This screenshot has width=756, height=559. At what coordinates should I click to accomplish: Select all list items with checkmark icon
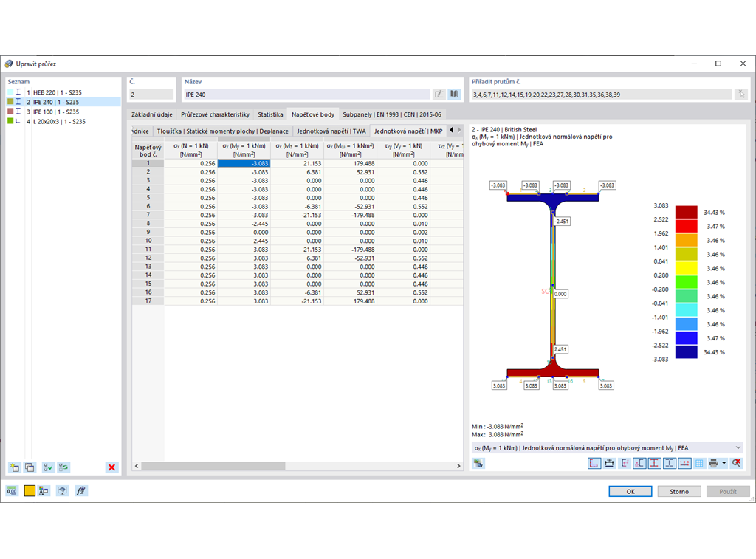(x=48, y=467)
